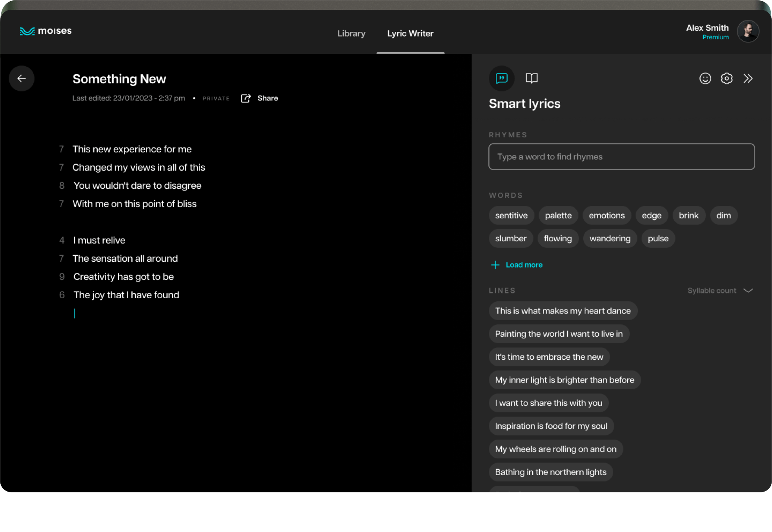
Task: Click the Premium label under Alex Smith
Action: click(x=716, y=37)
